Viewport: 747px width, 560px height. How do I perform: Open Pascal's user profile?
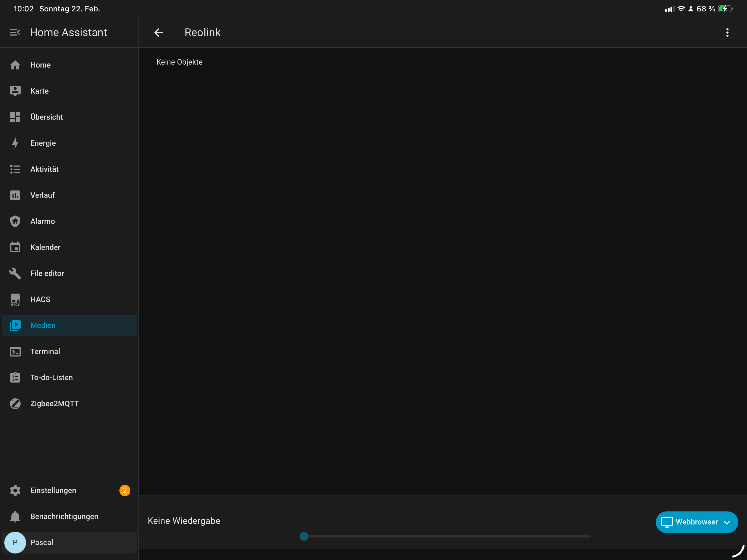(x=69, y=542)
